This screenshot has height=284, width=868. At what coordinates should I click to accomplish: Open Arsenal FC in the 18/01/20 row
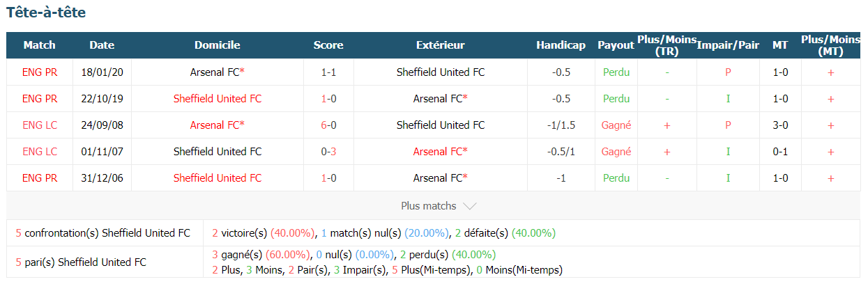[x=217, y=72]
